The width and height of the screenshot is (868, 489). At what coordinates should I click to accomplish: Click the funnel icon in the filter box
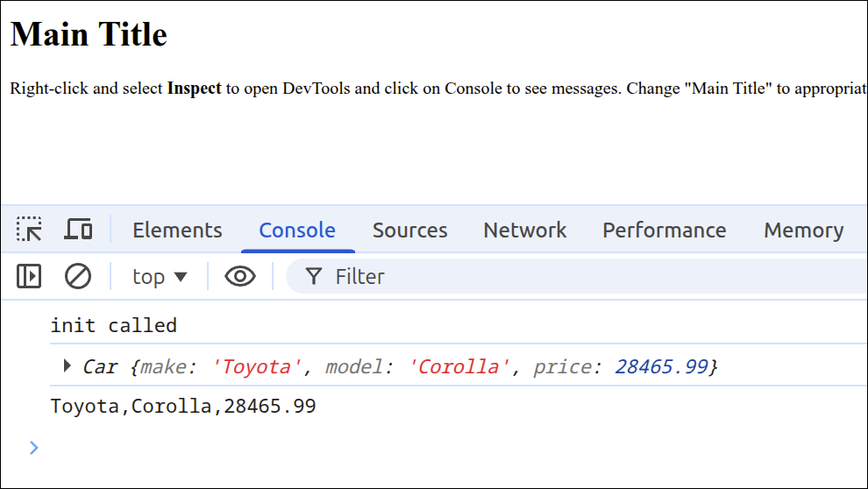[314, 276]
